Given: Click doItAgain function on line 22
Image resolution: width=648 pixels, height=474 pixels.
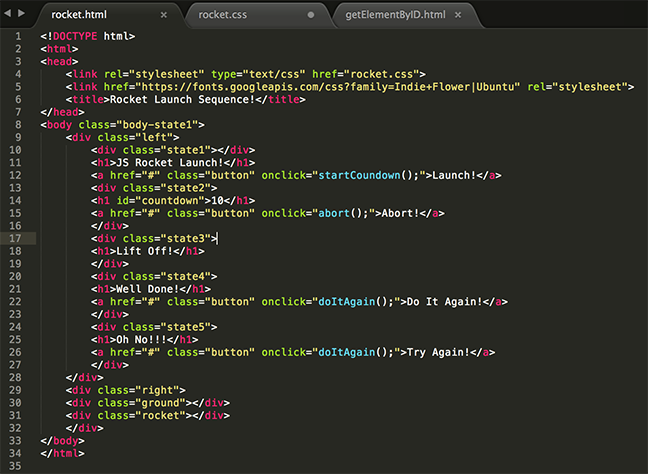Looking at the screenshot, I should (x=347, y=302).
